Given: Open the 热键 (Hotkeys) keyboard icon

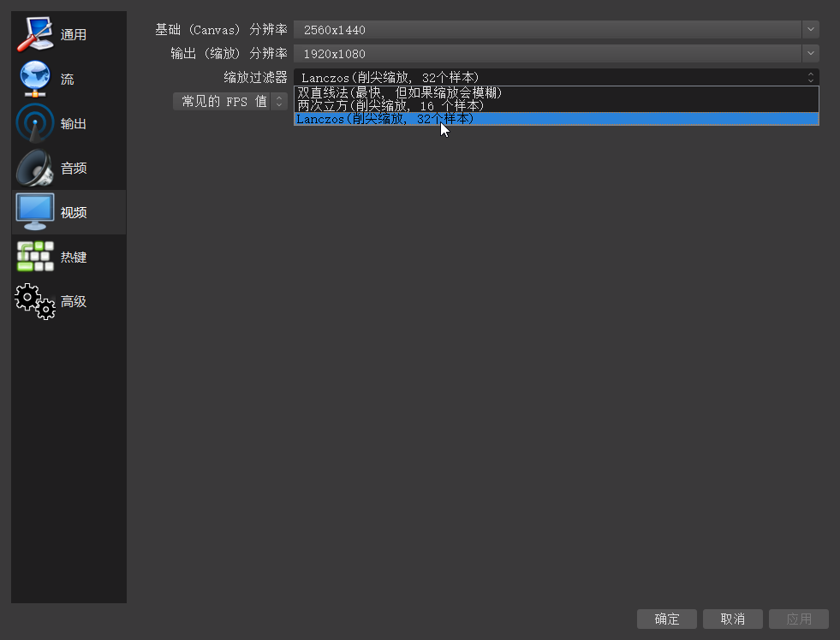Looking at the screenshot, I should 35,257.
